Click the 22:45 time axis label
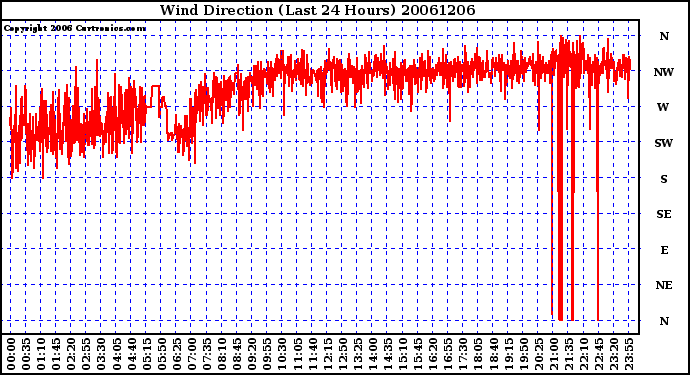Viewport: 690px width, 375px height. tap(598, 354)
